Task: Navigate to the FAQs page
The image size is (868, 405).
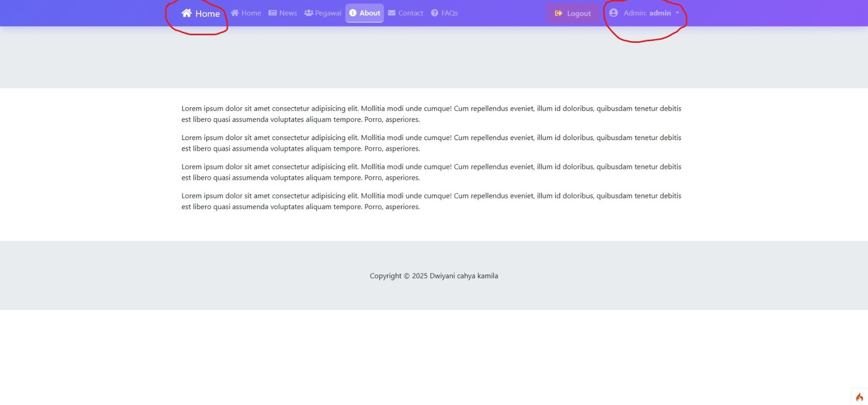Action: 449,13
